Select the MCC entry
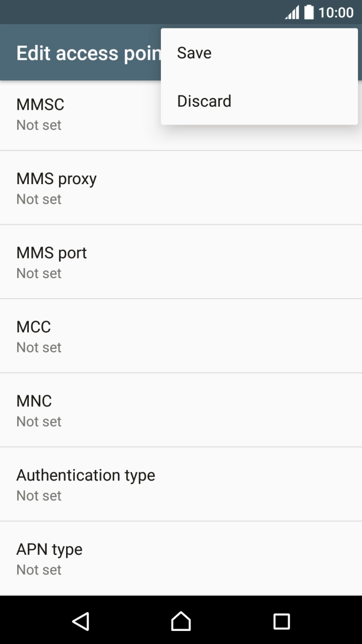This screenshot has height=644, width=362. coord(34,328)
